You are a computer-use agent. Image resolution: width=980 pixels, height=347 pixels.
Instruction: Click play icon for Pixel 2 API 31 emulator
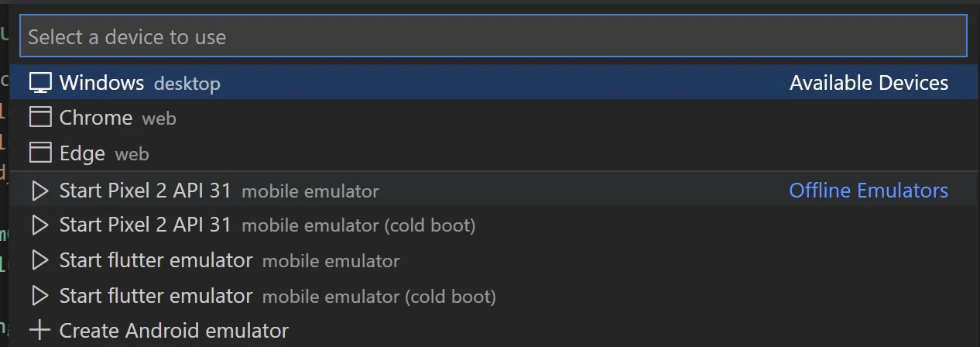pyautogui.click(x=40, y=190)
